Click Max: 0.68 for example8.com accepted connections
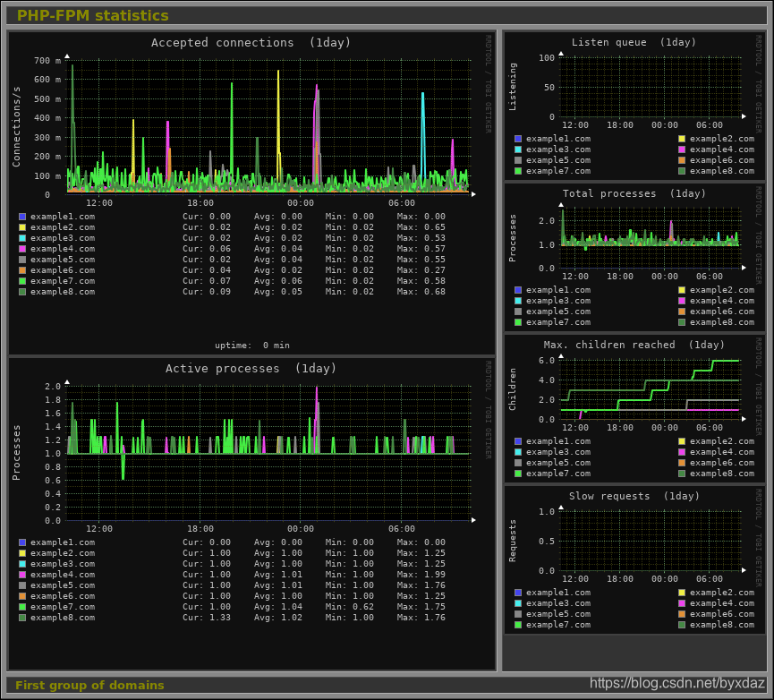The height and width of the screenshot is (700, 774). [421, 292]
